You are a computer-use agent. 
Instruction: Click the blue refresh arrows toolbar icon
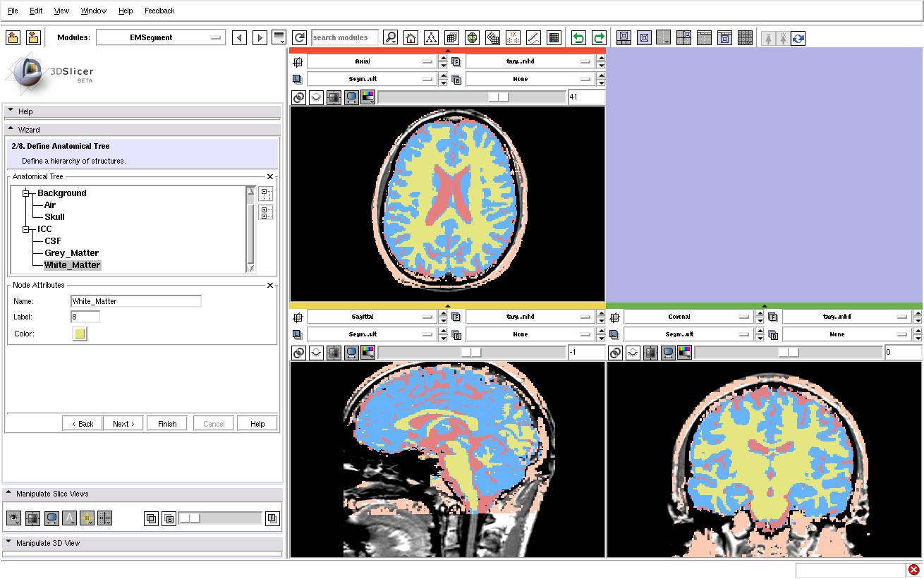click(x=798, y=38)
